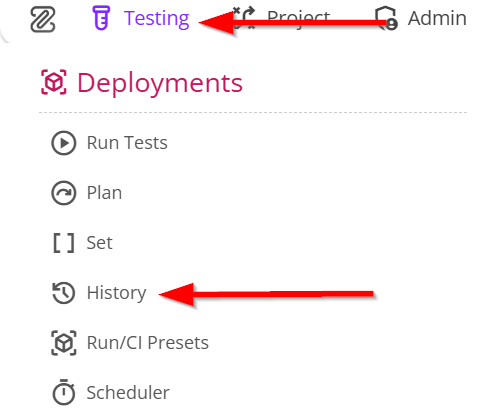
Task: Click the History clock icon
Action: pyautogui.click(x=64, y=293)
